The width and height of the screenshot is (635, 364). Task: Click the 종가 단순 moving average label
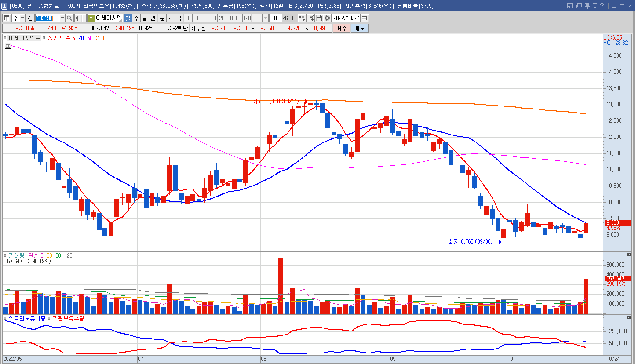click(x=59, y=38)
